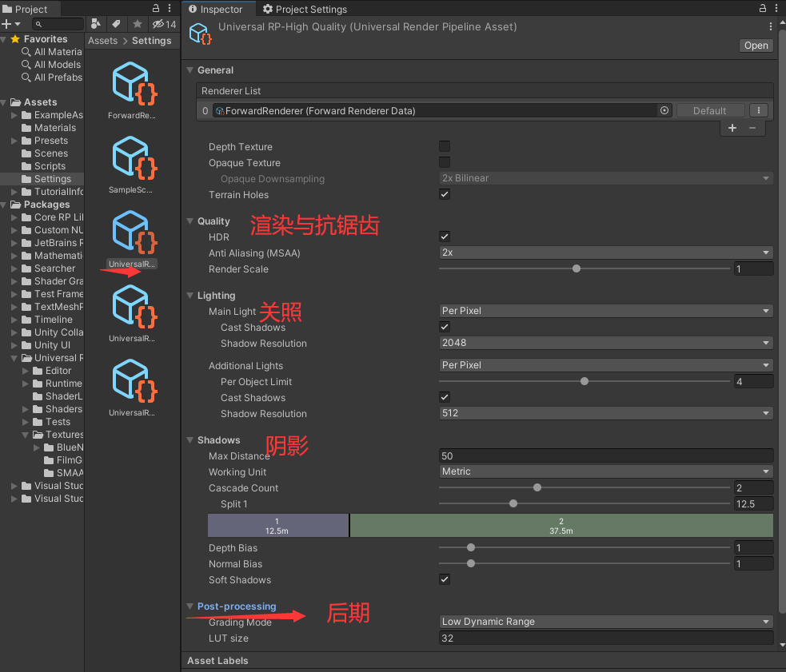Click All Prefabs saved search
This screenshot has width=786, height=672.
[52, 78]
